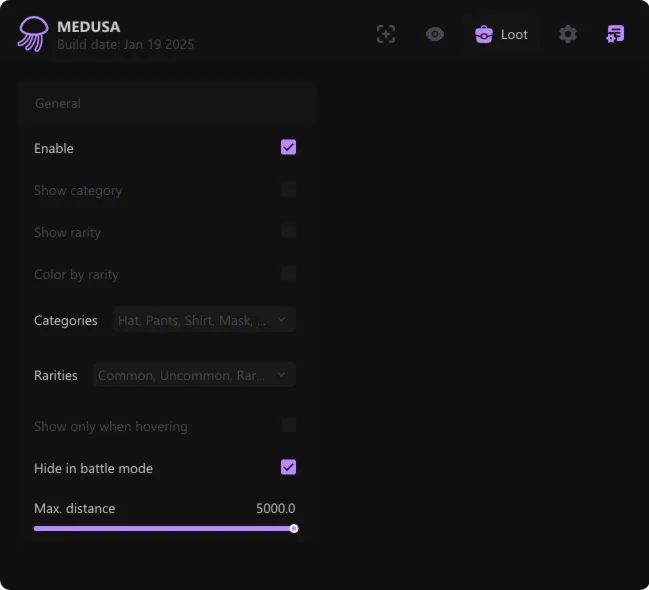Enable Show only when hovering
Image resolution: width=649 pixels, height=590 pixels.
[288, 426]
